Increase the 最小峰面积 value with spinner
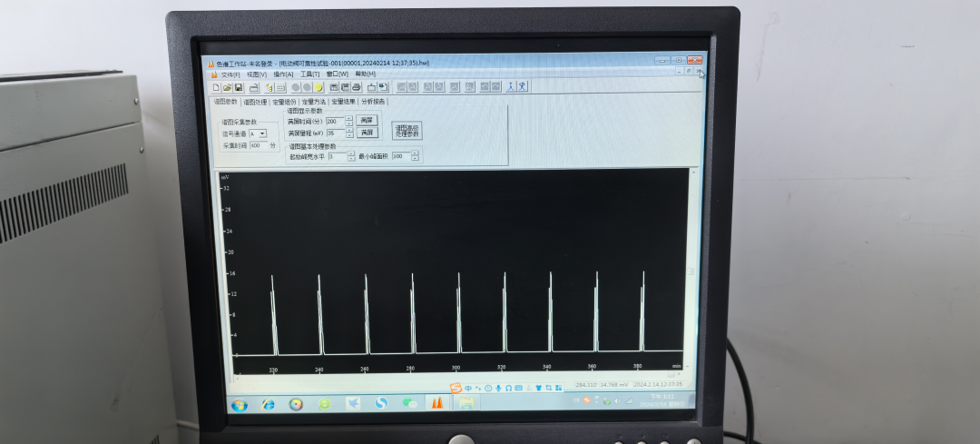Image resolution: width=980 pixels, height=444 pixels. [x=415, y=153]
